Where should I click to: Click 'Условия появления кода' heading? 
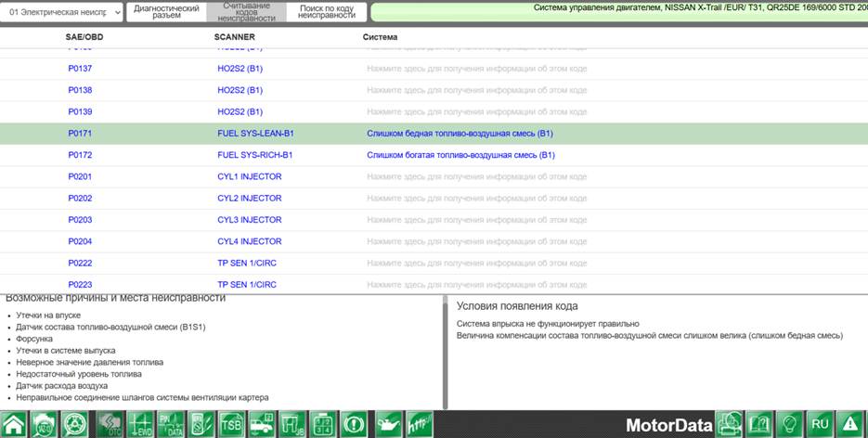tap(517, 306)
